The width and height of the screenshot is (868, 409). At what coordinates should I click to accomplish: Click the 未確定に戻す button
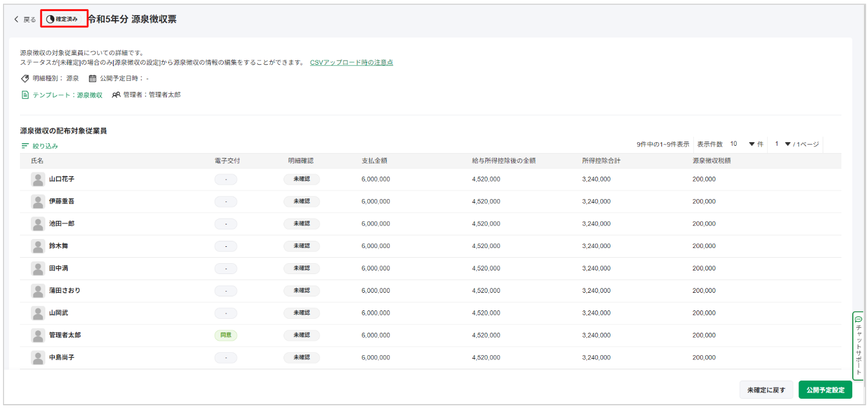coord(766,390)
